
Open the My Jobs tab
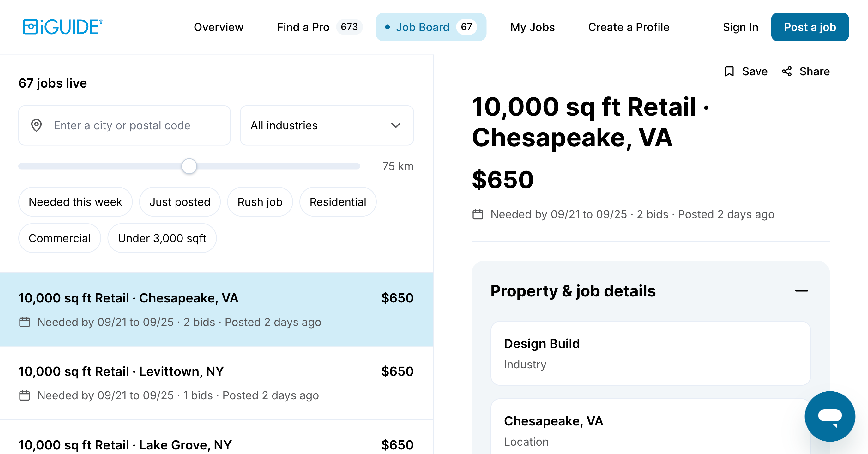coord(532,27)
